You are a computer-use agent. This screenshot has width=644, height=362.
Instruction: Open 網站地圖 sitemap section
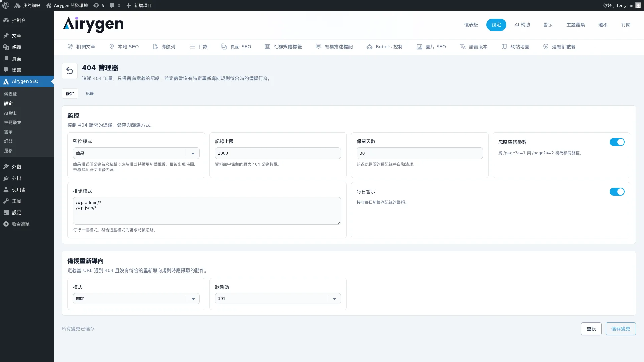(x=516, y=47)
